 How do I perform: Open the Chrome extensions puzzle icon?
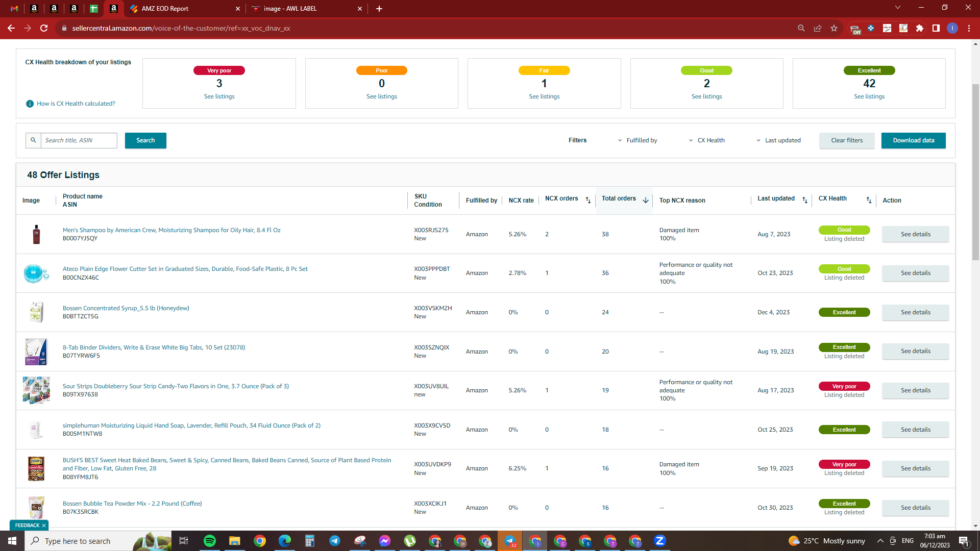click(920, 28)
